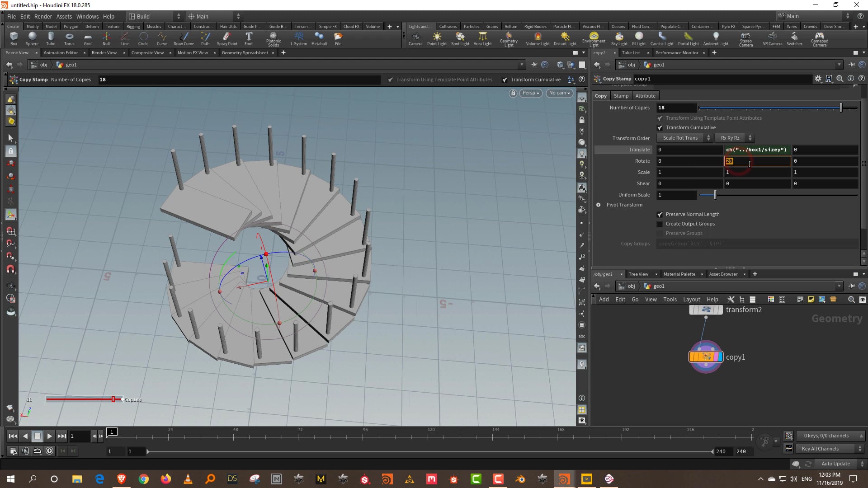Open the Rx Ry Rz rotation order dropdown

coord(731,138)
